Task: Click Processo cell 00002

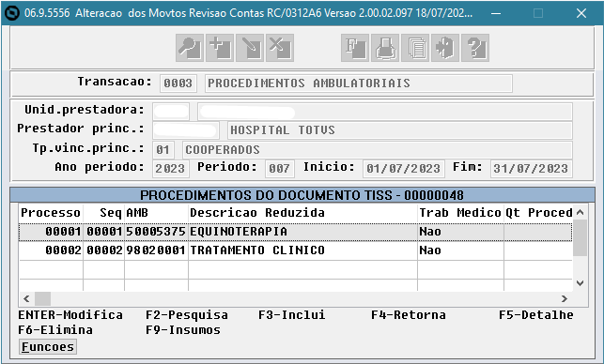Action: [x=63, y=250]
